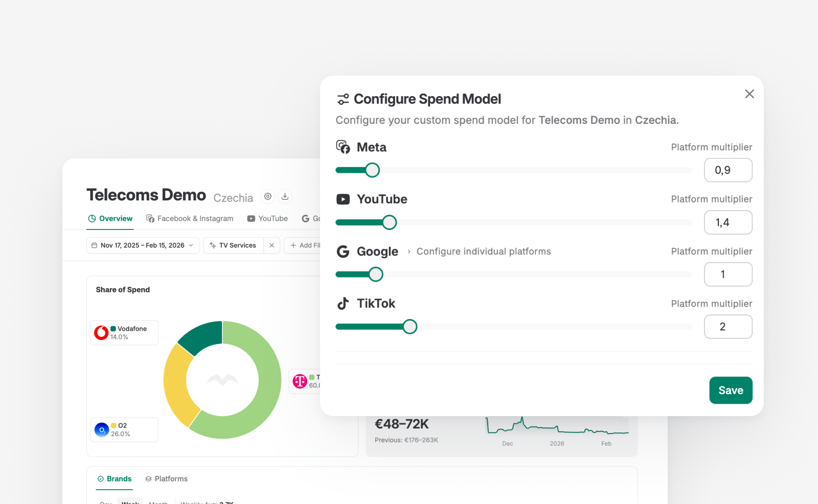This screenshot has width=818, height=504.
Task: Click the sliders icon beside dialog title
Action: 343,99
